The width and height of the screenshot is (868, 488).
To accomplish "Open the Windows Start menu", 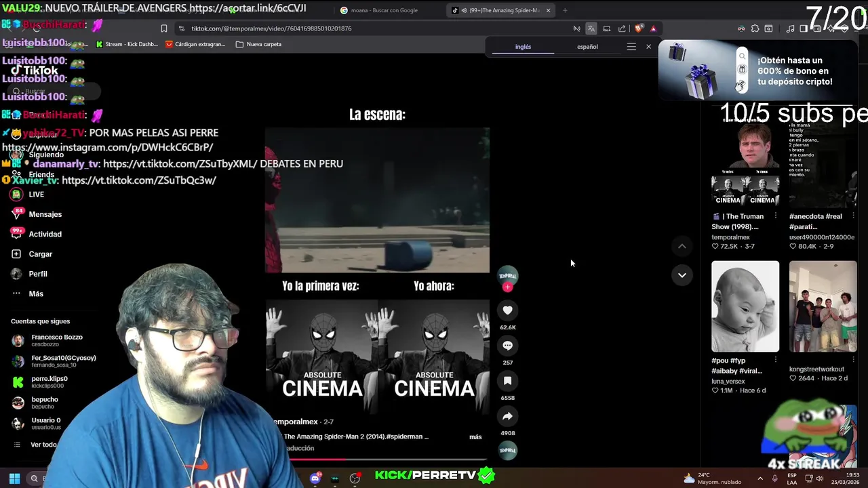I will pos(14,479).
